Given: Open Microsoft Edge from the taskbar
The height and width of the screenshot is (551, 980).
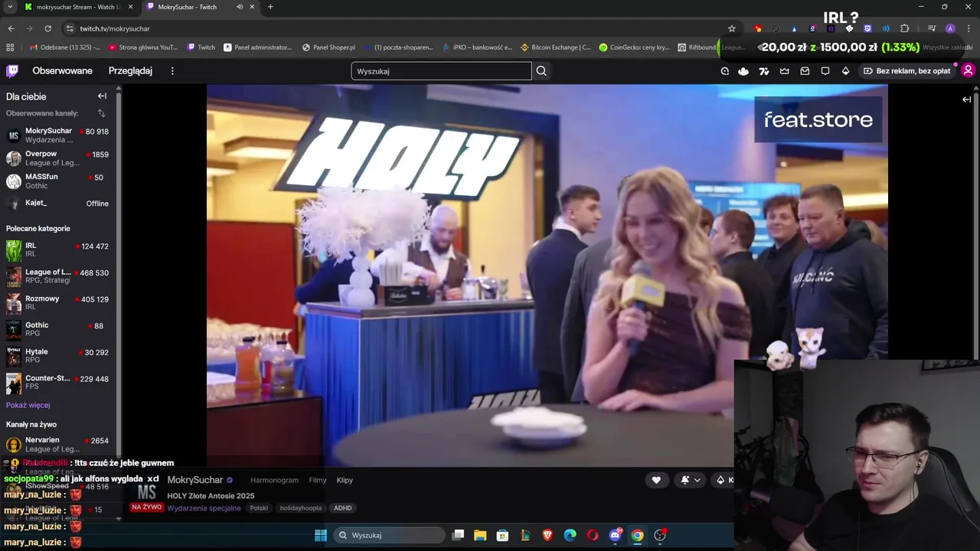Looking at the screenshot, I should coord(570,535).
